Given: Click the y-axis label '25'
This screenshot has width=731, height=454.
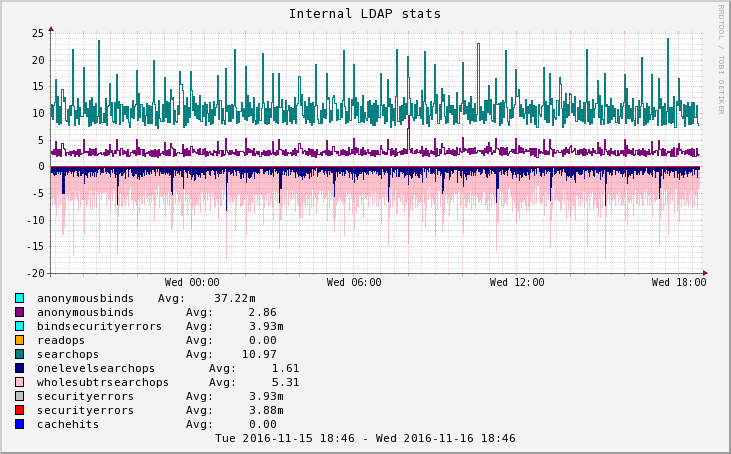Looking at the screenshot, I should [x=38, y=34].
